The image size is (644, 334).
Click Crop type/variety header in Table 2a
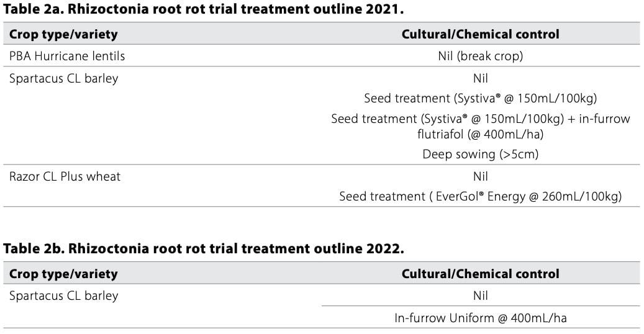63,34
